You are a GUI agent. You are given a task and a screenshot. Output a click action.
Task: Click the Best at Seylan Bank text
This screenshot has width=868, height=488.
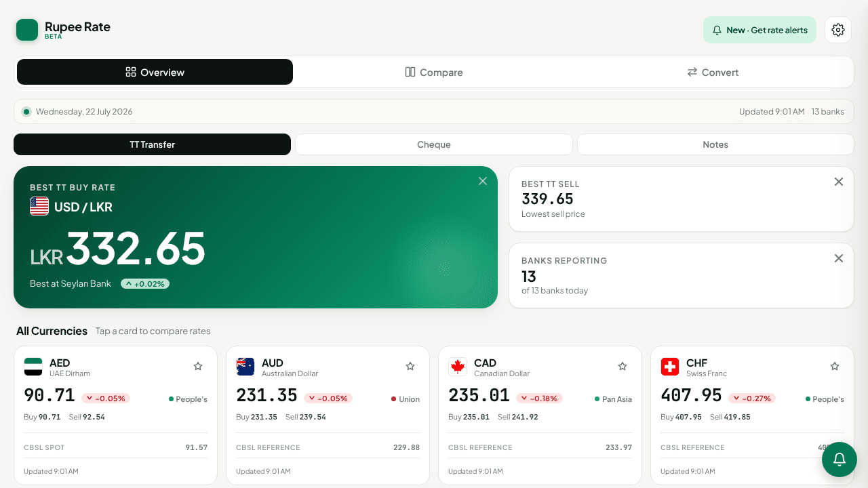click(x=71, y=284)
